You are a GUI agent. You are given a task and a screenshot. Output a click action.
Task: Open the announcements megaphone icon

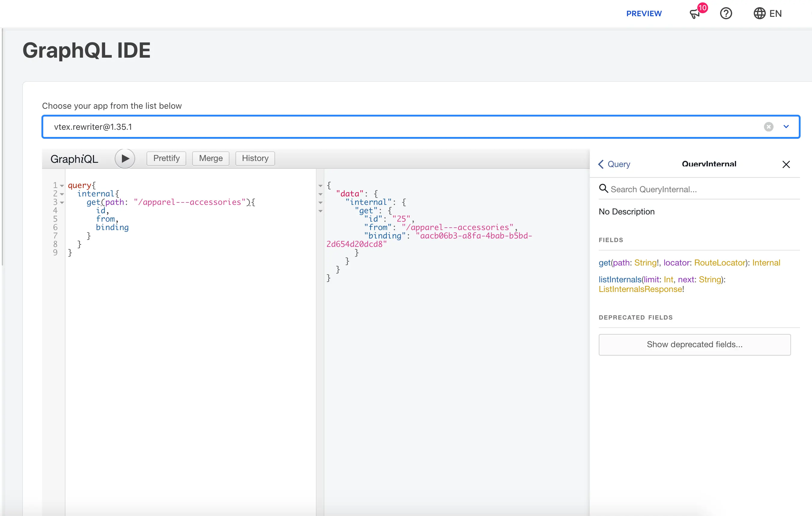(695, 14)
